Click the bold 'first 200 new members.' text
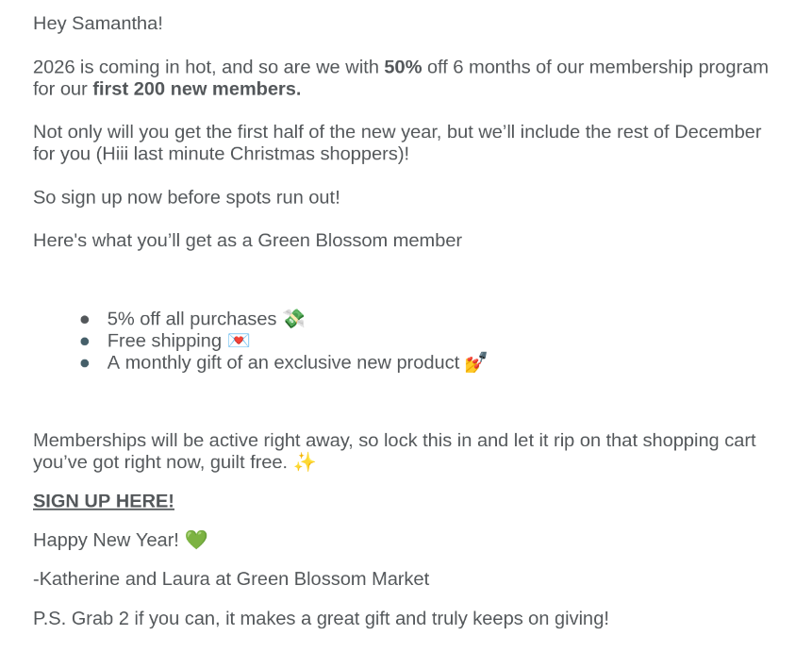Screen dimensions: 812x652 click(x=196, y=89)
